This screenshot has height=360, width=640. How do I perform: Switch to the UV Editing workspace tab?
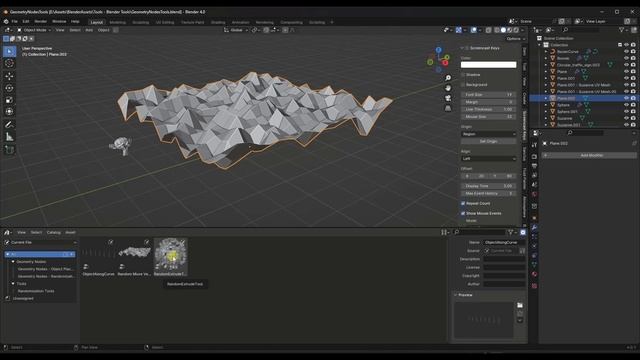(x=165, y=22)
